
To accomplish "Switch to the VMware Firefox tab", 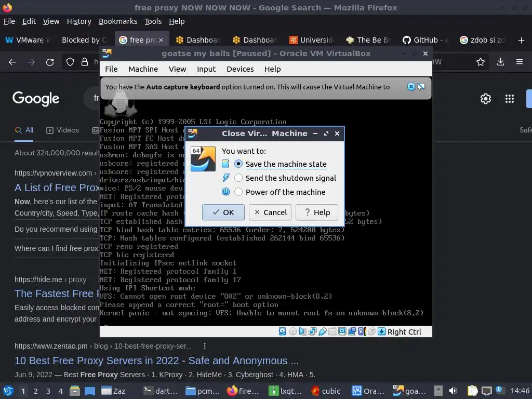I will click(x=29, y=40).
